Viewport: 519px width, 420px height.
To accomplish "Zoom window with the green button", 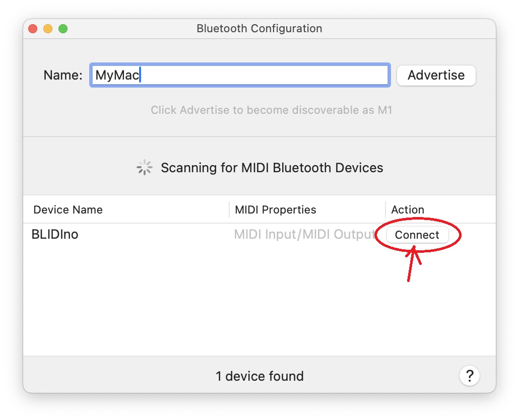I will 63,29.
